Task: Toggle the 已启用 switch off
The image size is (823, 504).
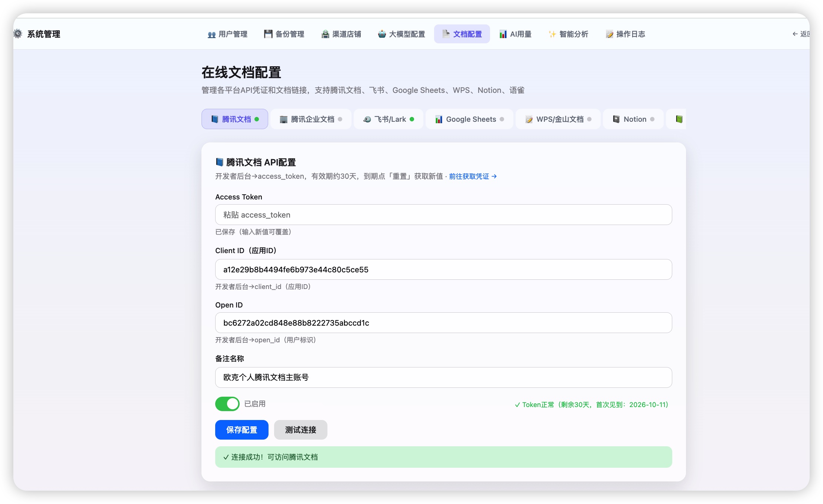Action: (x=227, y=404)
